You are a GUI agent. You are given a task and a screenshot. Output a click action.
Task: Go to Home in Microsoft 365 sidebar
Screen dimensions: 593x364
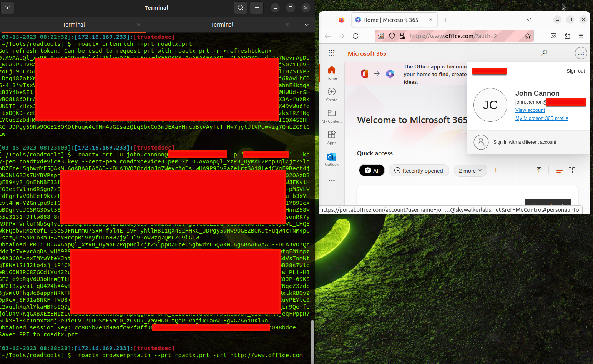331,73
